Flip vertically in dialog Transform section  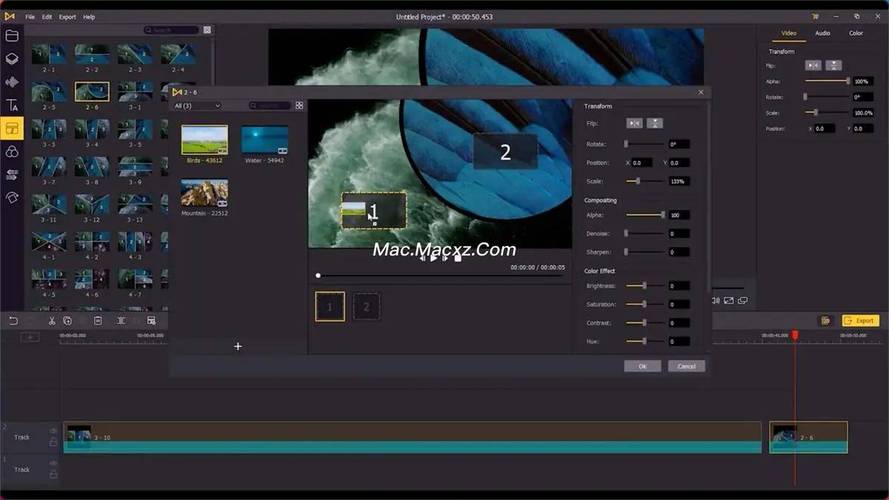click(655, 123)
